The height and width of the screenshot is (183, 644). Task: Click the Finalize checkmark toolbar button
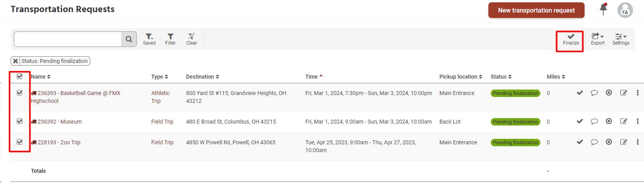coord(570,39)
